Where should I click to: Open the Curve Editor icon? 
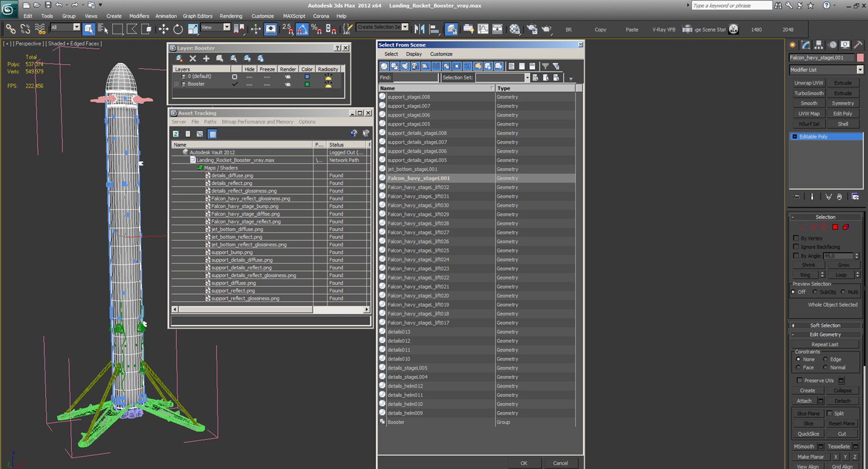tap(483, 29)
